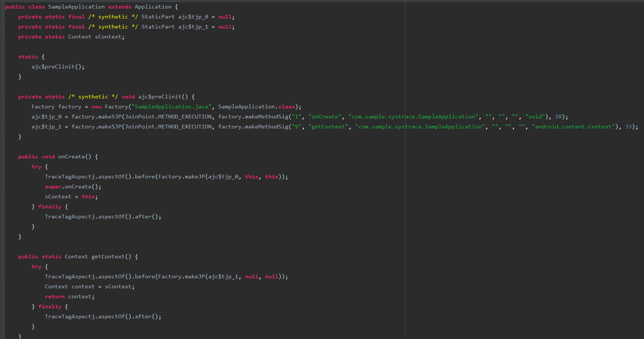Click the return keyword in getContext
644x339 pixels.
click(54, 296)
